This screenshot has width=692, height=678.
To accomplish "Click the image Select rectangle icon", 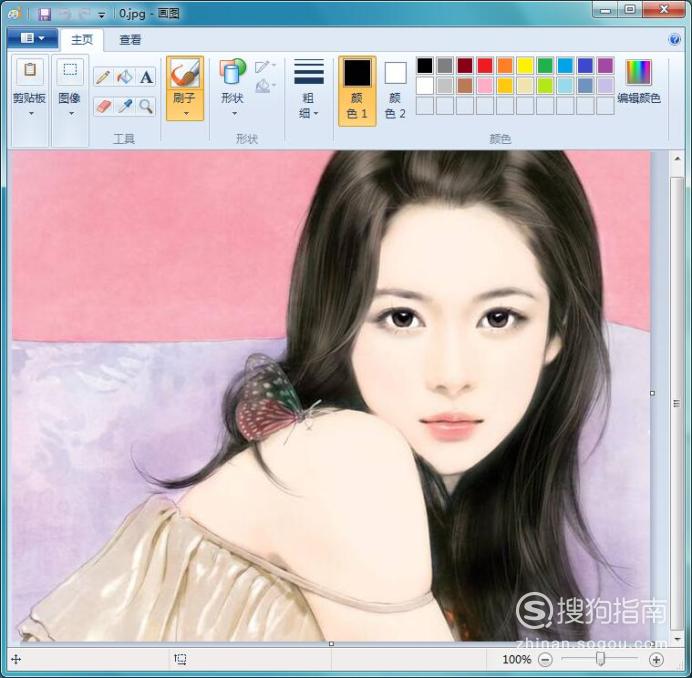I will (x=70, y=71).
